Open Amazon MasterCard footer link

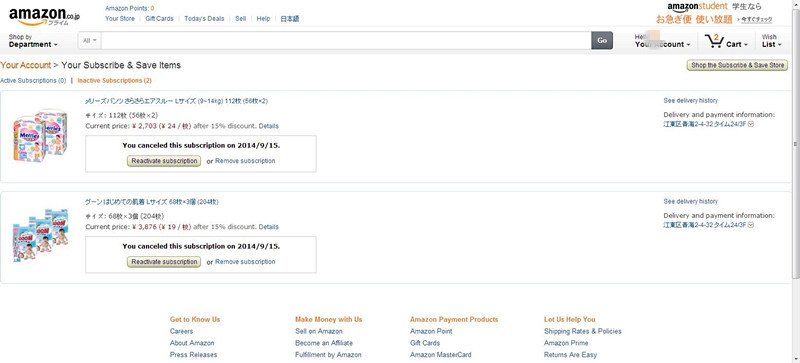click(441, 355)
